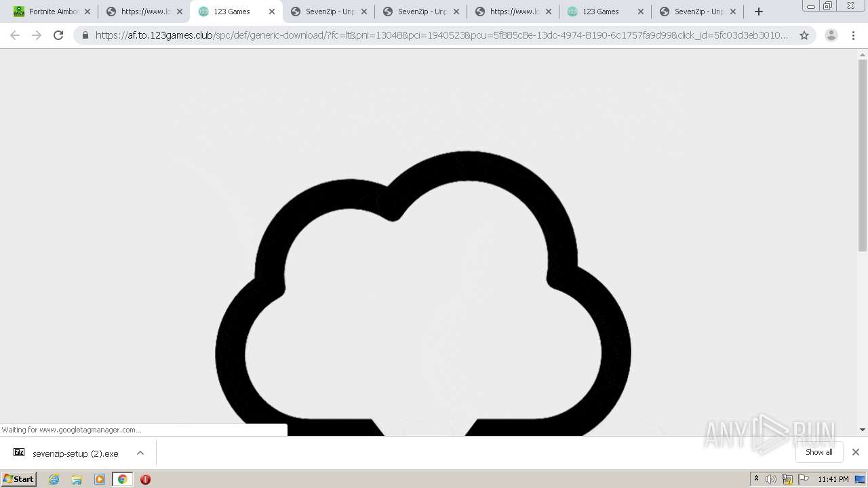Open the first https://www.lo tab

[144, 12]
